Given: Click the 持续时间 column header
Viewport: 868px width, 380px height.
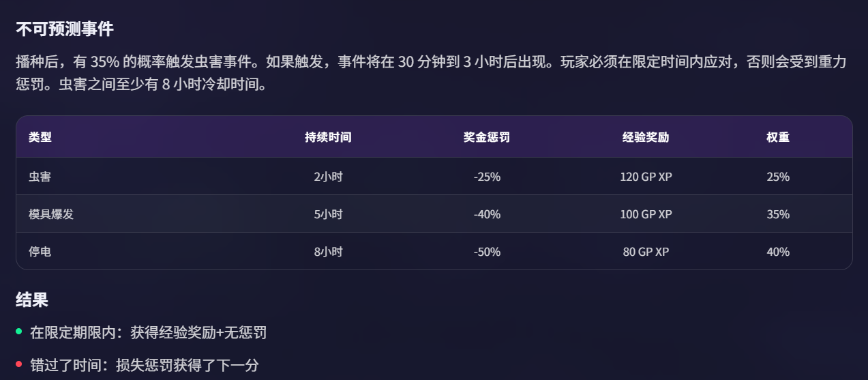Looking at the screenshot, I should (x=328, y=137).
